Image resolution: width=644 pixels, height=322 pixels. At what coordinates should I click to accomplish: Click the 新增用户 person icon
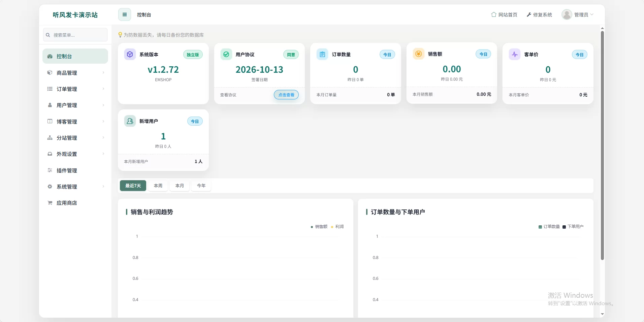[x=130, y=121]
